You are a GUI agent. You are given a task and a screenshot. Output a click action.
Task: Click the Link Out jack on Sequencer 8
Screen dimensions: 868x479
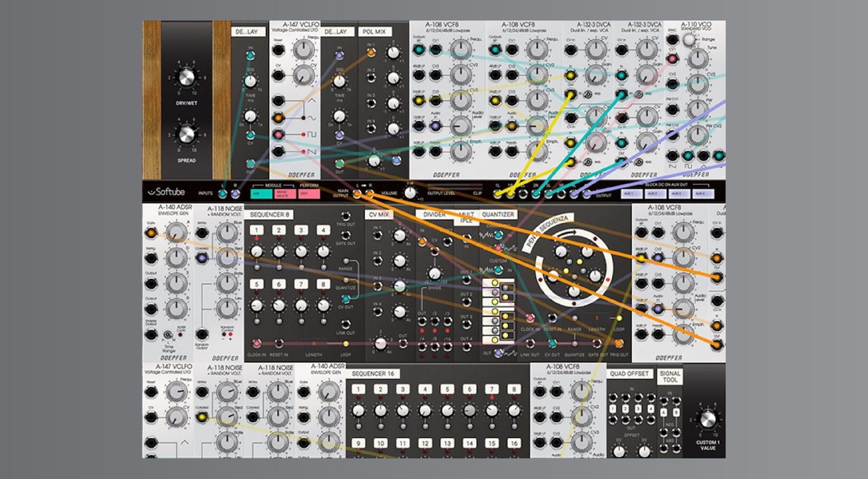point(346,324)
